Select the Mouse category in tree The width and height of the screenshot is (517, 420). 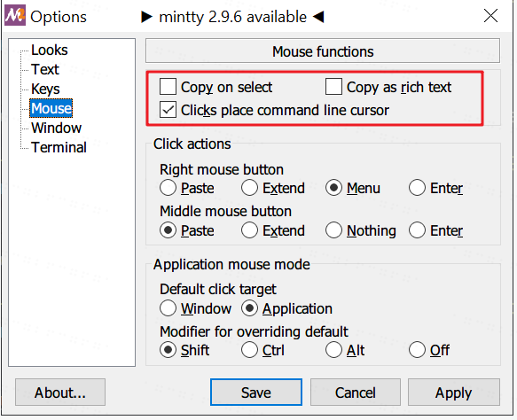tap(51, 108)
